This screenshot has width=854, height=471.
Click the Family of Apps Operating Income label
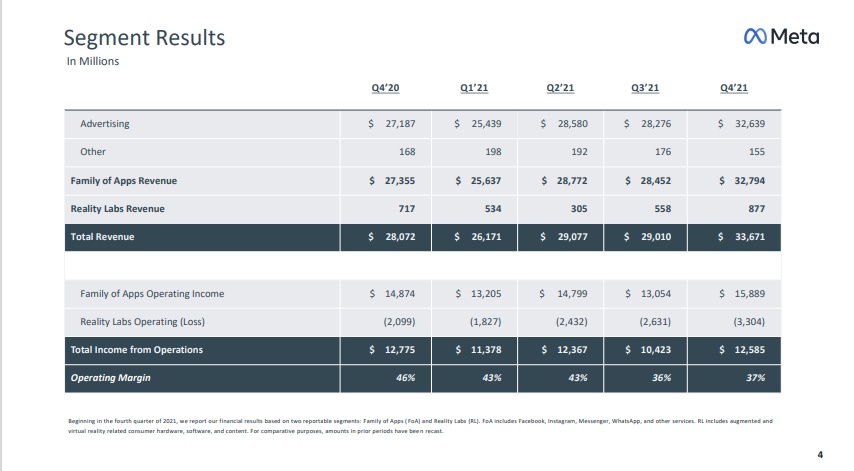coord(152,294)
